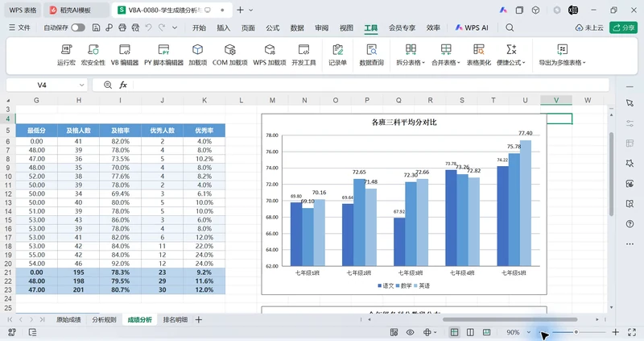Click the 优秀率 header cell
Screen dimensions: 644x341
tap(204, 131)
